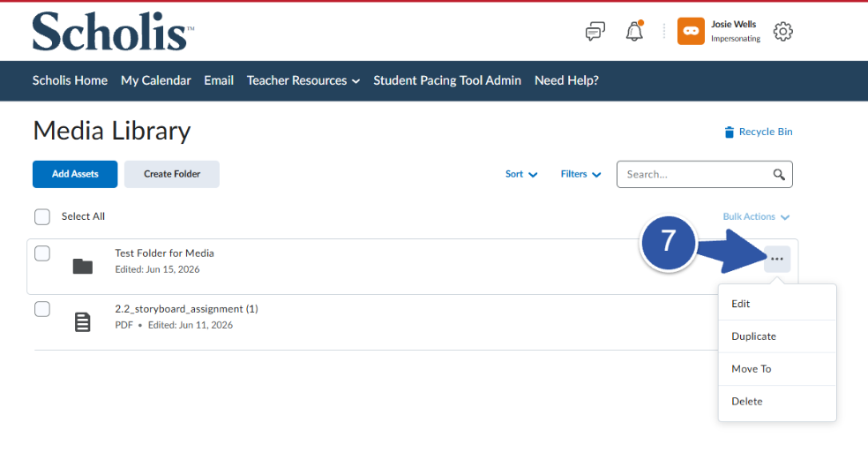
Task: Click the Add Assets button
Action: pyautogui.click(x=75, y=174)
